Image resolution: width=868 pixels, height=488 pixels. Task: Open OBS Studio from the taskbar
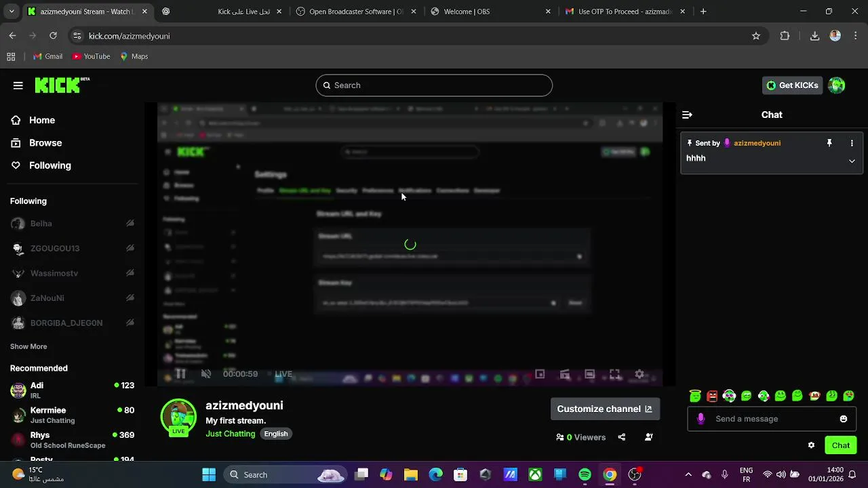(x=634, y=474)
